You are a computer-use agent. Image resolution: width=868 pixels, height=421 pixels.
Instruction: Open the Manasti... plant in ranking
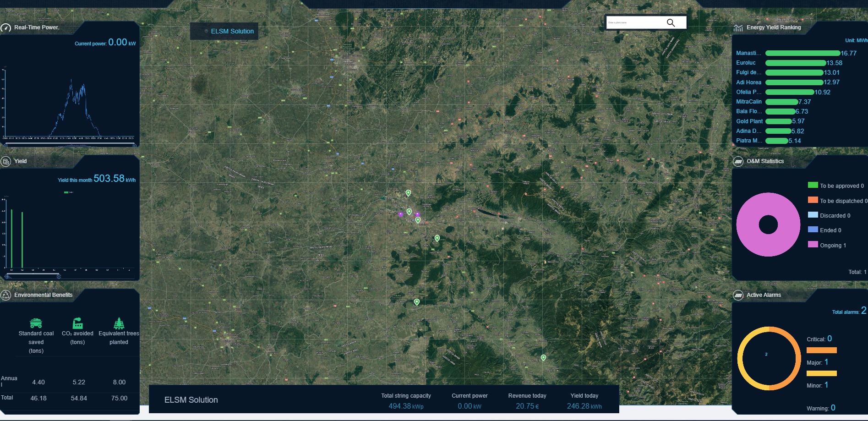pos(748,53)
